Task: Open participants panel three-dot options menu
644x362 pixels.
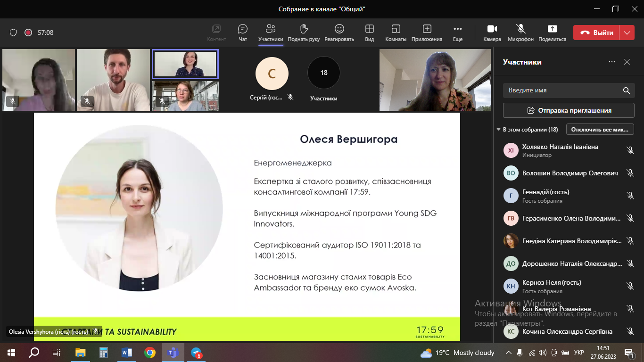Action: coord(612,62)
